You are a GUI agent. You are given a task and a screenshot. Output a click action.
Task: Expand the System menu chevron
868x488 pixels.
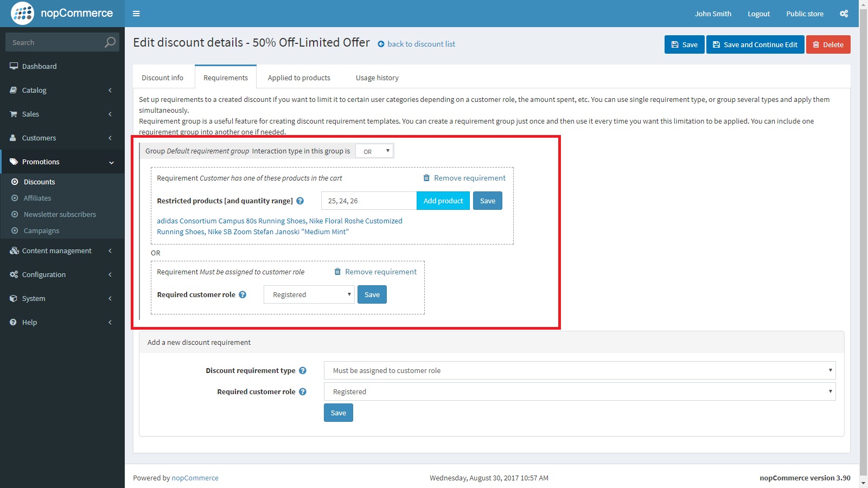pos(110,298)
